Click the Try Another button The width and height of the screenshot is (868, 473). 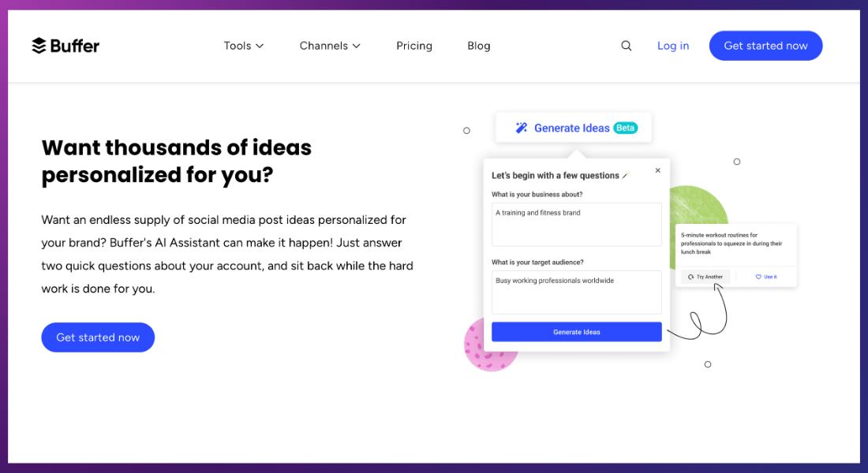[705, 277]
